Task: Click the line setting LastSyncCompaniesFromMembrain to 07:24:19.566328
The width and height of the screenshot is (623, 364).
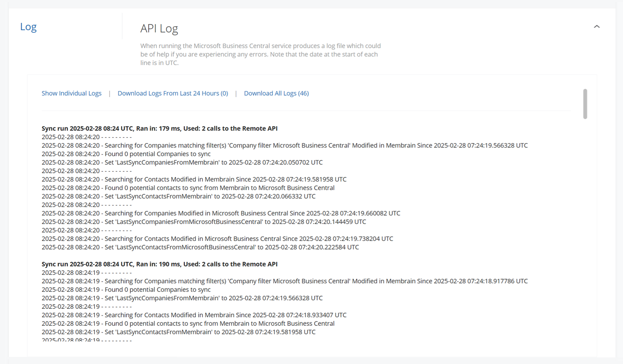Action: pyautogui.click(x=182, y=298)
